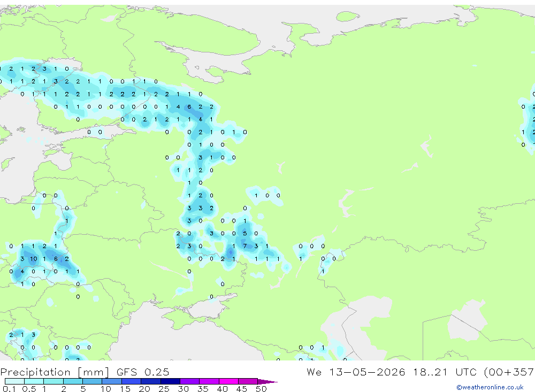535x392 pixels.
Task: Click the "30" legend scale label
Action: click(x=183, y=389)
